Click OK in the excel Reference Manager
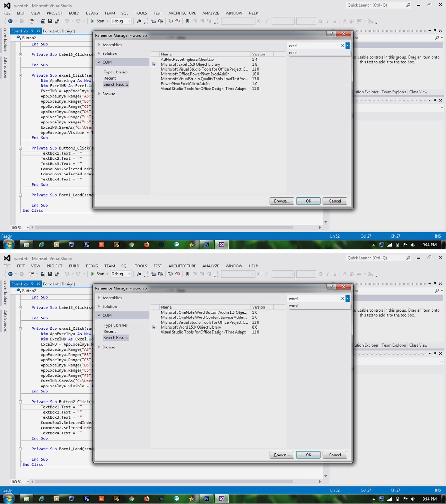The image size is (446, 504). 308,201
